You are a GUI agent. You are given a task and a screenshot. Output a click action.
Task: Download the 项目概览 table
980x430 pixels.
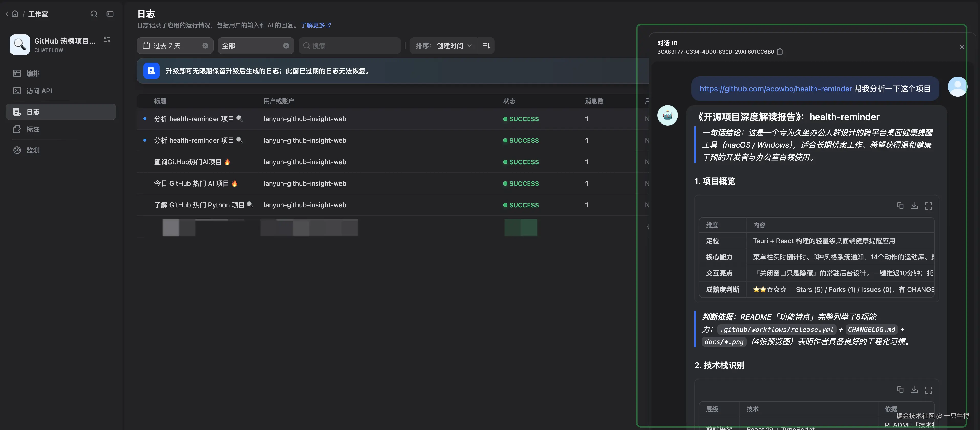pyautogui.click(x=914, y=206)
